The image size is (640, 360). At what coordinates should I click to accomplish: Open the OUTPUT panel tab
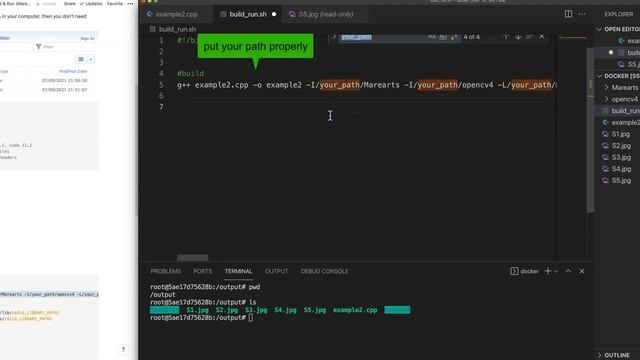click(276, 271)
